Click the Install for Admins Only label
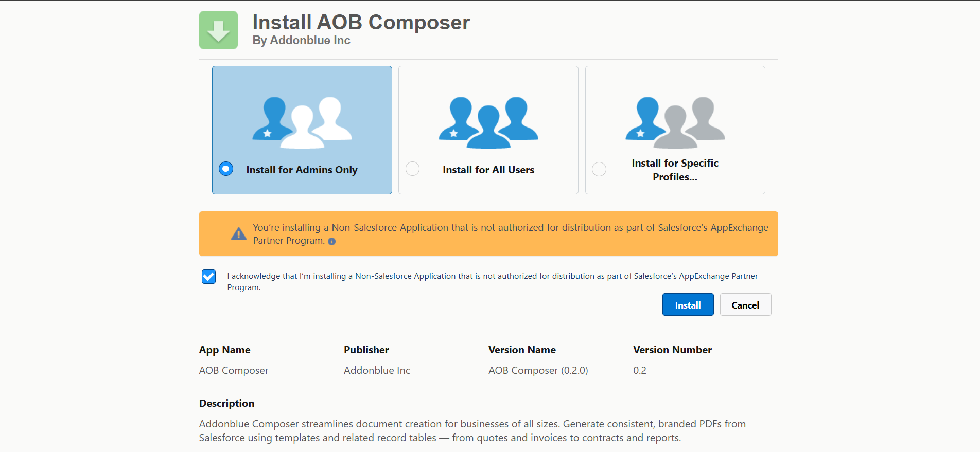The image size is (980, 452). 302,170
